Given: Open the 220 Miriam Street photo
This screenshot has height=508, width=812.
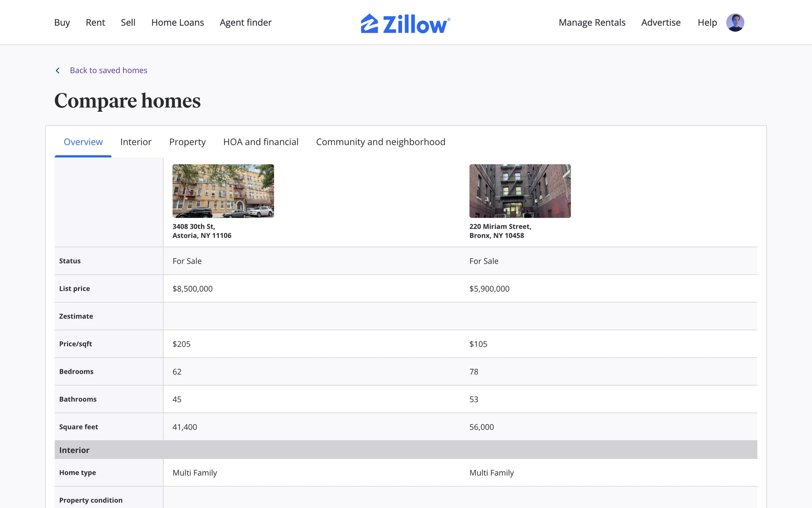Looking at the screenshot, I should coord(520,191).
